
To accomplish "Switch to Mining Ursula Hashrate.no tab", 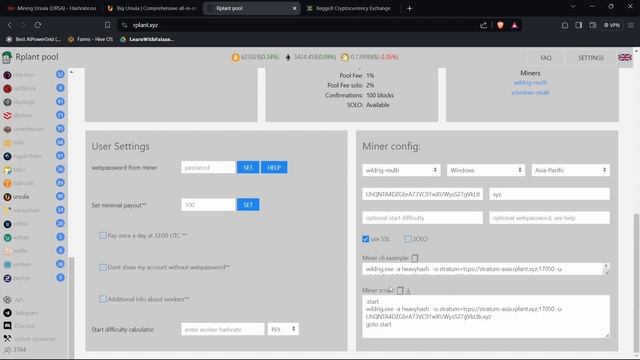I will [51, 8].
